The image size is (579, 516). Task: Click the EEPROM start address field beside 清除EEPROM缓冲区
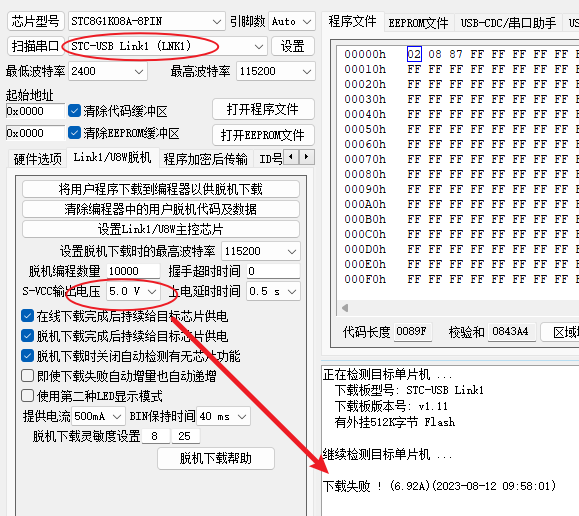pyautogui.click(x=35, y=133)
